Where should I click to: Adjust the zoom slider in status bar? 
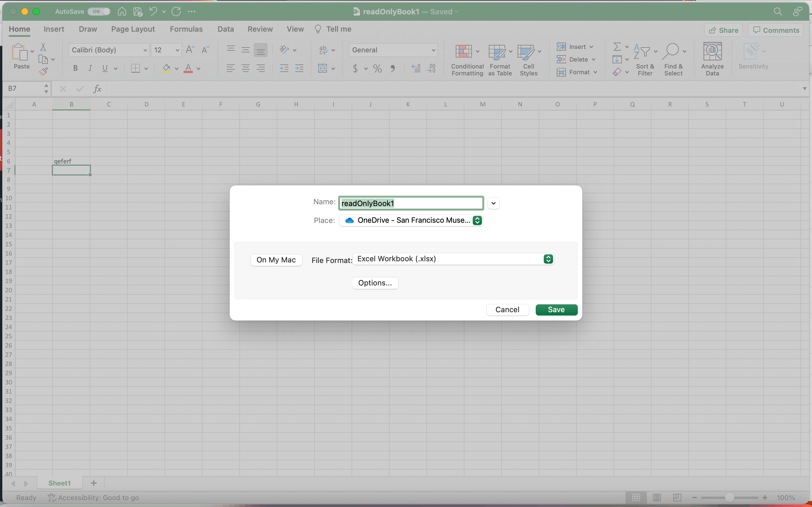(729, 497)
